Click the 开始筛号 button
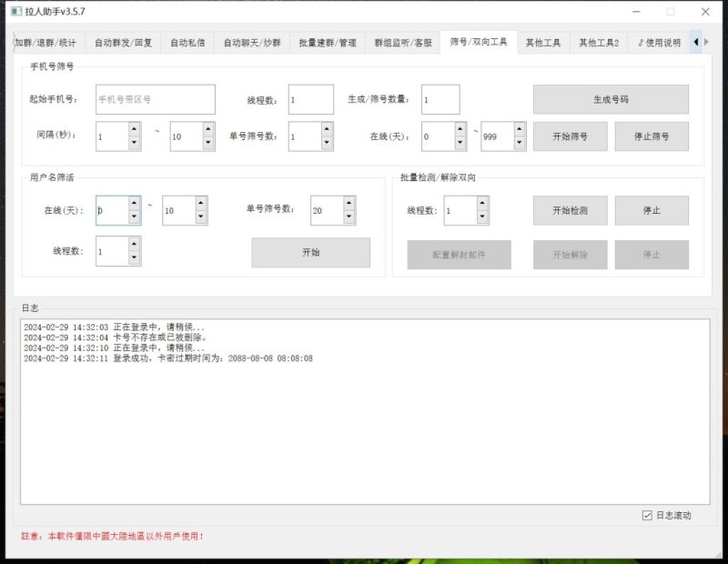Image resolution: width=728 pixels, height=564 pixels. (x=569, y=136)
